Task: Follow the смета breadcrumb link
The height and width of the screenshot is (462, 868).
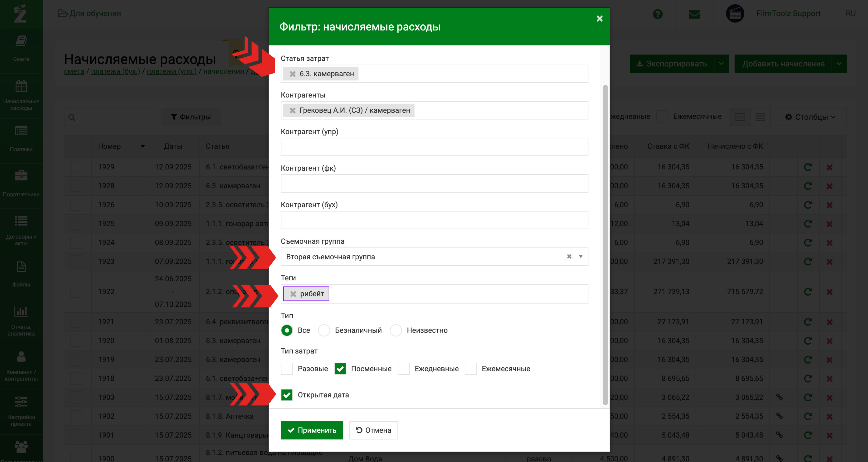Action: click(74, 72)
